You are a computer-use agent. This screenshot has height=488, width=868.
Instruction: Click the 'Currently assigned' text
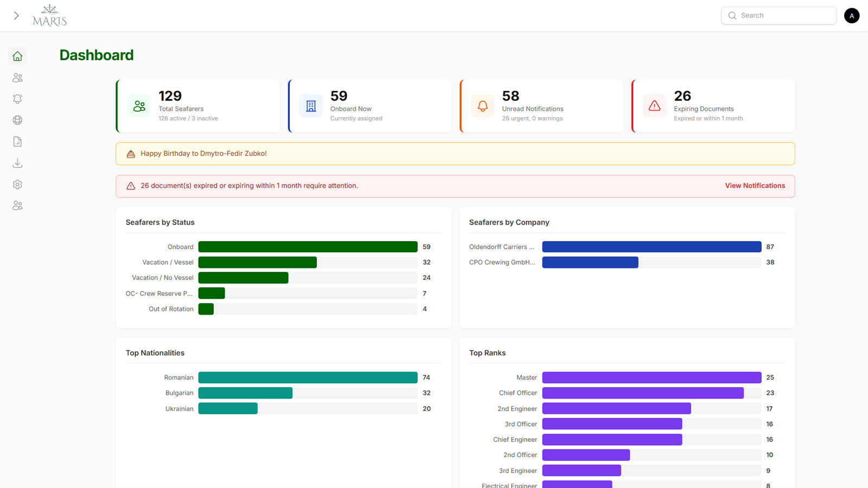pyautogui.click(x=356, y=118)
